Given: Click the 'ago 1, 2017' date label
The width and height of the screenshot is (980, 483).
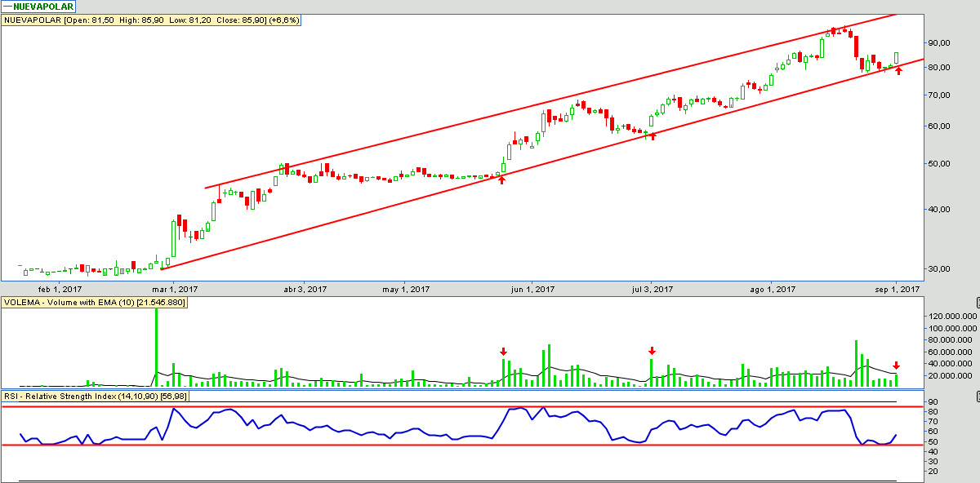Looking at the screenshot, I should tap(773, 289).
